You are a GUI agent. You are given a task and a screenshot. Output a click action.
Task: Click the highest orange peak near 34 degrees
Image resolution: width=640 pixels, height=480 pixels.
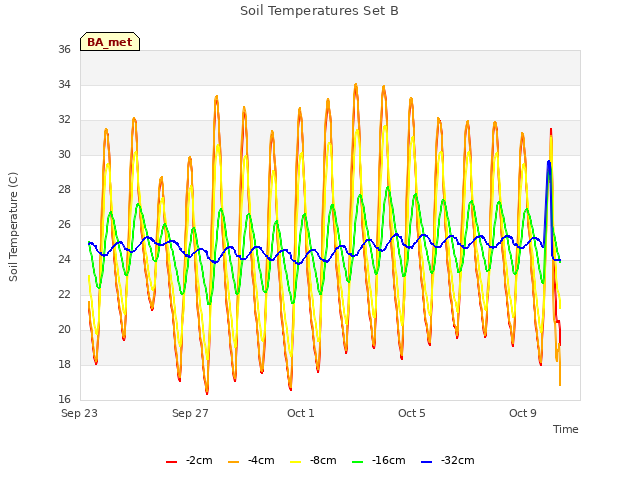pyautogui.click(x=356, y=85)
